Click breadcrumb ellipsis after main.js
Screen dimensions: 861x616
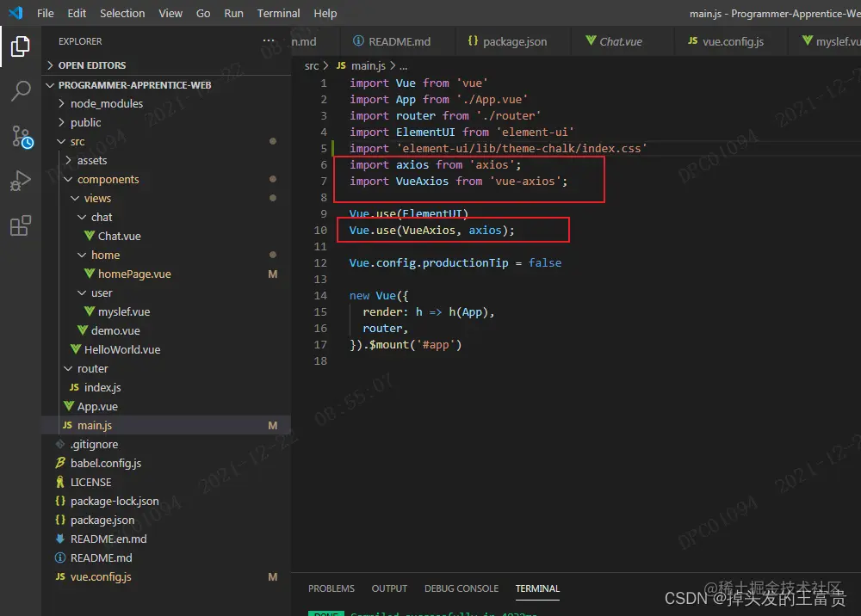click(403, 66)
